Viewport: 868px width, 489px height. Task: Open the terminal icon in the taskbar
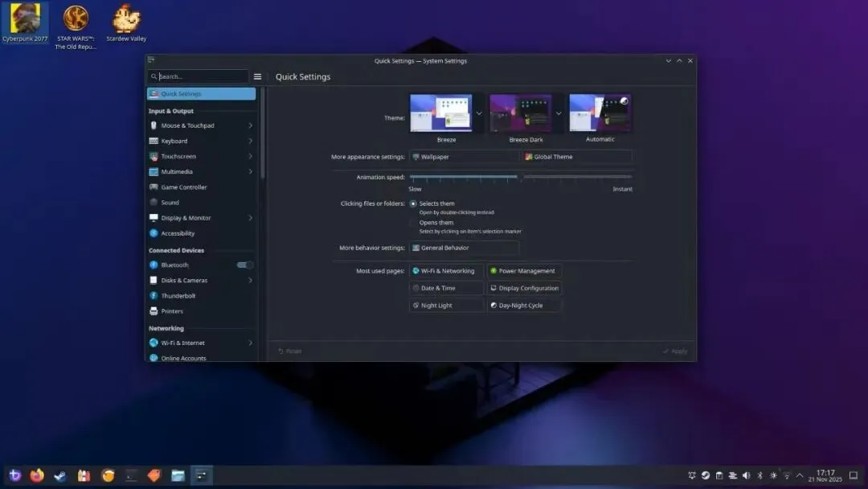[x=131, y=475]
